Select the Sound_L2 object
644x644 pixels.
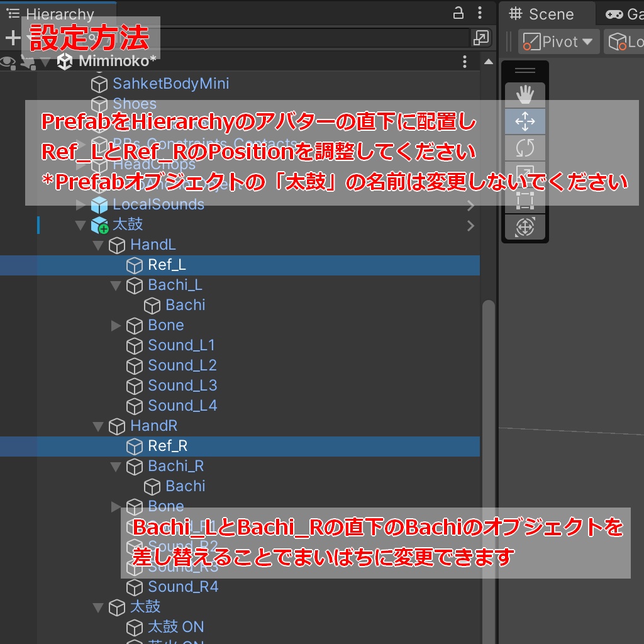(182, 365)
